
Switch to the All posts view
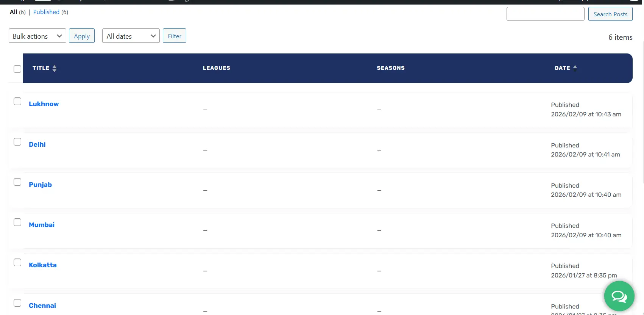pos(13,12)
